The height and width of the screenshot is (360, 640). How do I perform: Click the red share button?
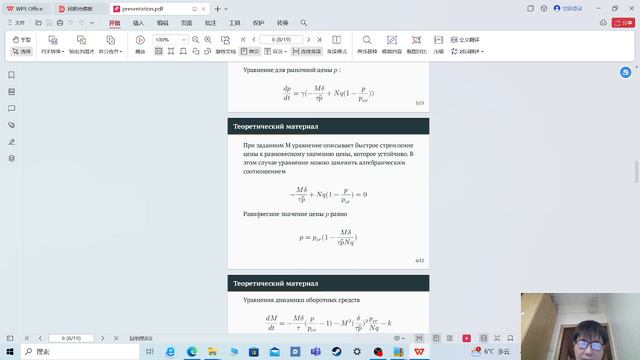623,23
